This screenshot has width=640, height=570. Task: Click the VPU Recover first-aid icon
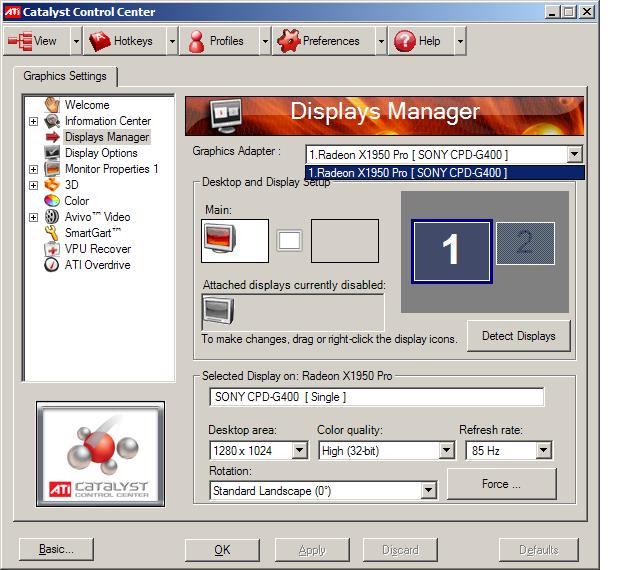click(52, 249)
